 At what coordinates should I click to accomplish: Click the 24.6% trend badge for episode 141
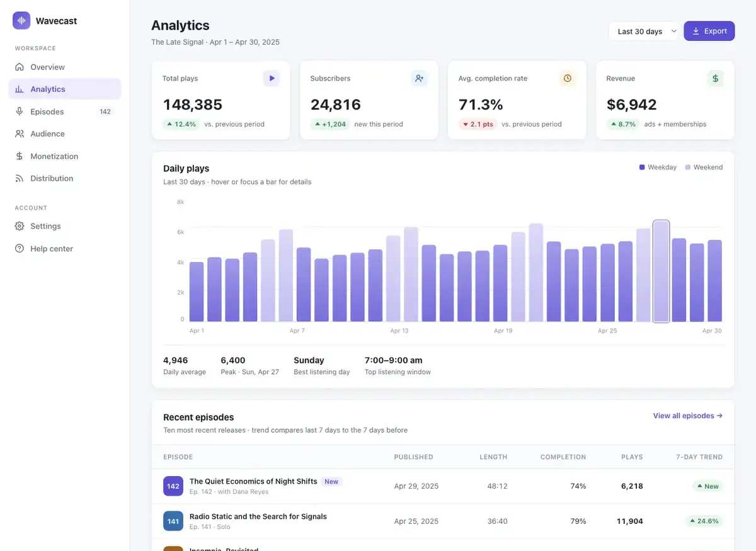coord(704,521)
